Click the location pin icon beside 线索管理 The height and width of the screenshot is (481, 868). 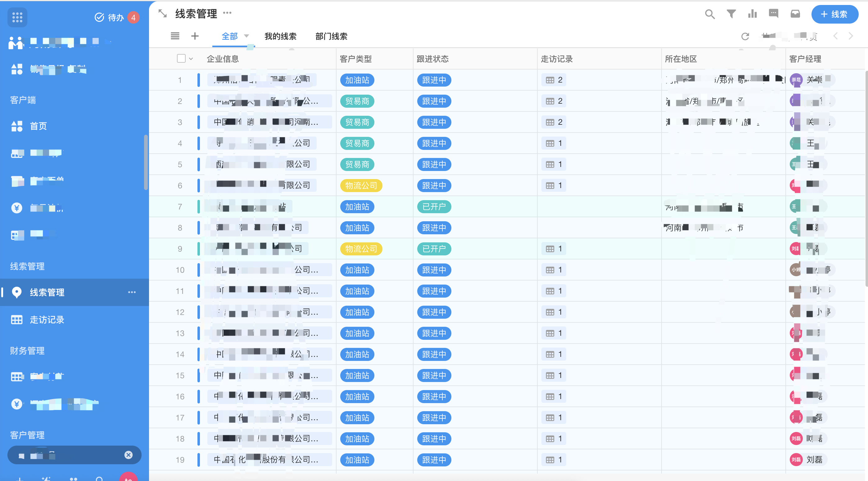click(x=16, y=292)
